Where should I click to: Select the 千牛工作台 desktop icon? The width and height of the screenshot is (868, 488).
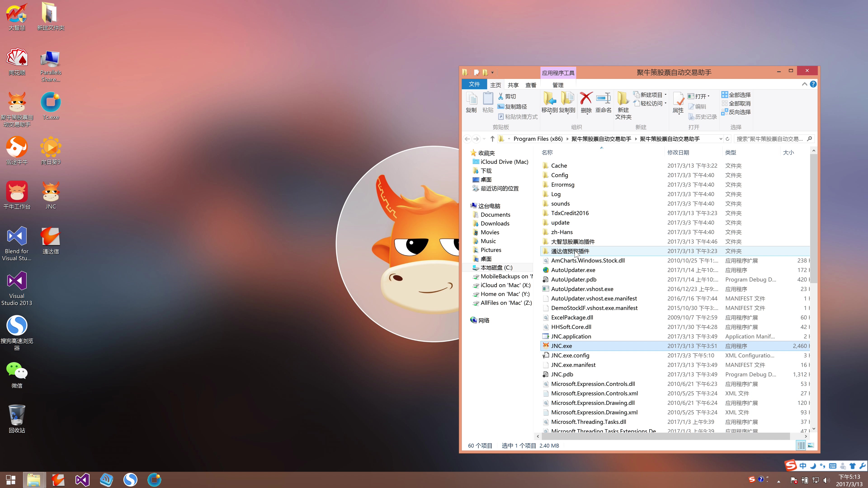tap(17, 195)
